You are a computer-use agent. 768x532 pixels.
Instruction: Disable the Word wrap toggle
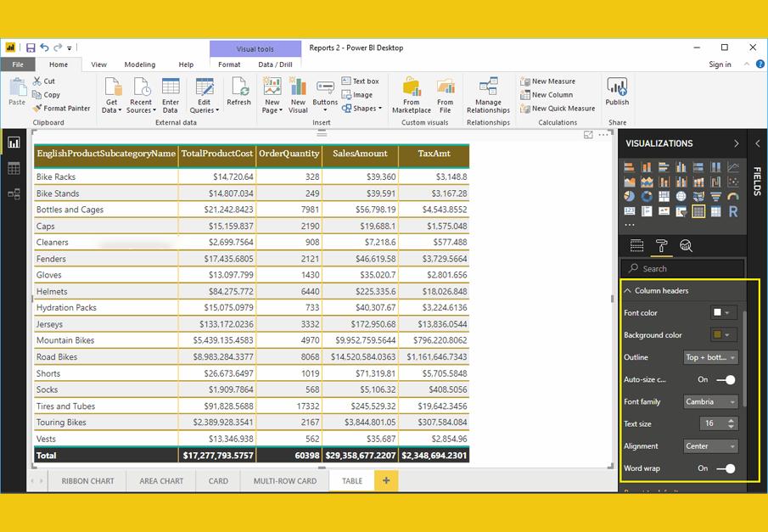pyautogui.click(x=726, y=468)
